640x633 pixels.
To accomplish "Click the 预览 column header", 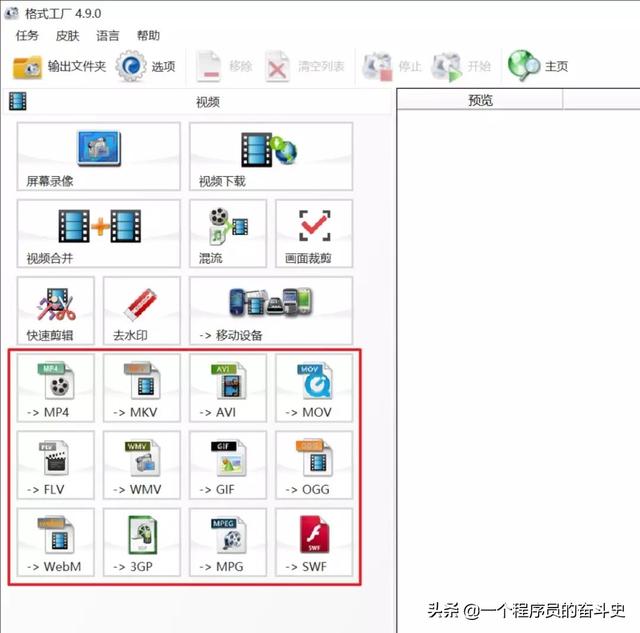I will (480, 100).
